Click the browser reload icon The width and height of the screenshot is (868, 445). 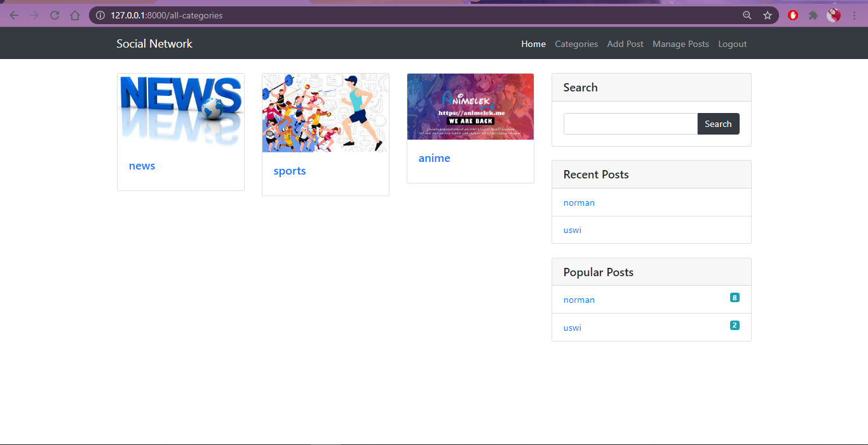[x=54, y=15]
